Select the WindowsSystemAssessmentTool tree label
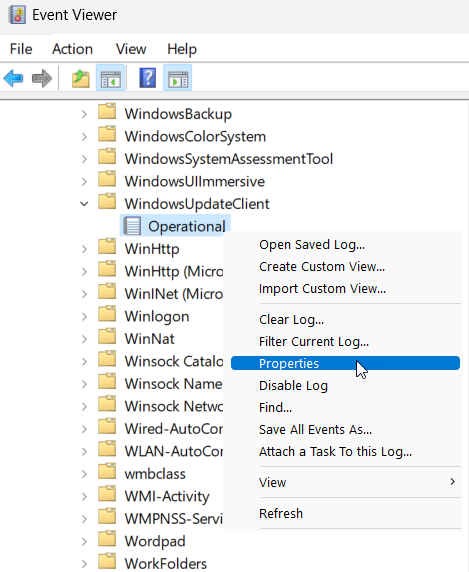469x572 pixels. [229, 159]
